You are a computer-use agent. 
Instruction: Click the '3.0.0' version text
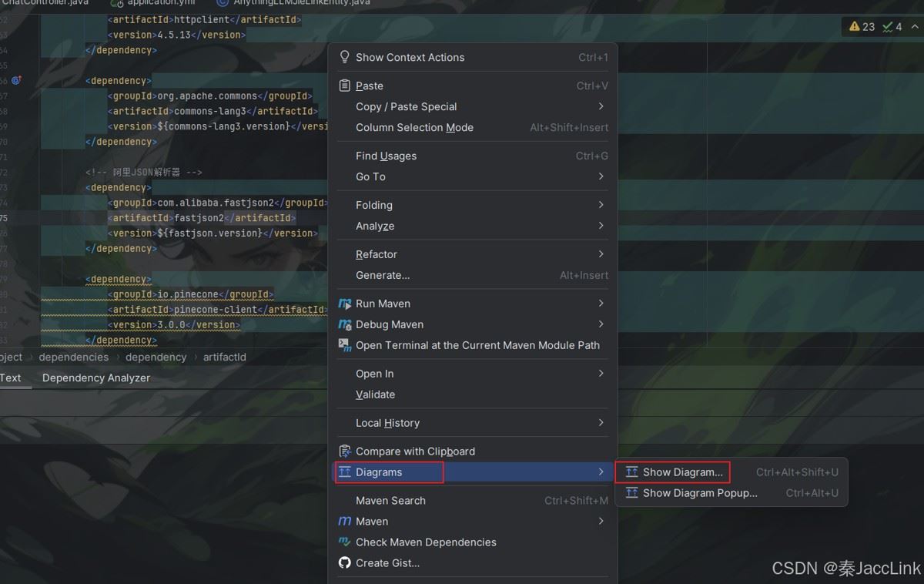[172, 325]
